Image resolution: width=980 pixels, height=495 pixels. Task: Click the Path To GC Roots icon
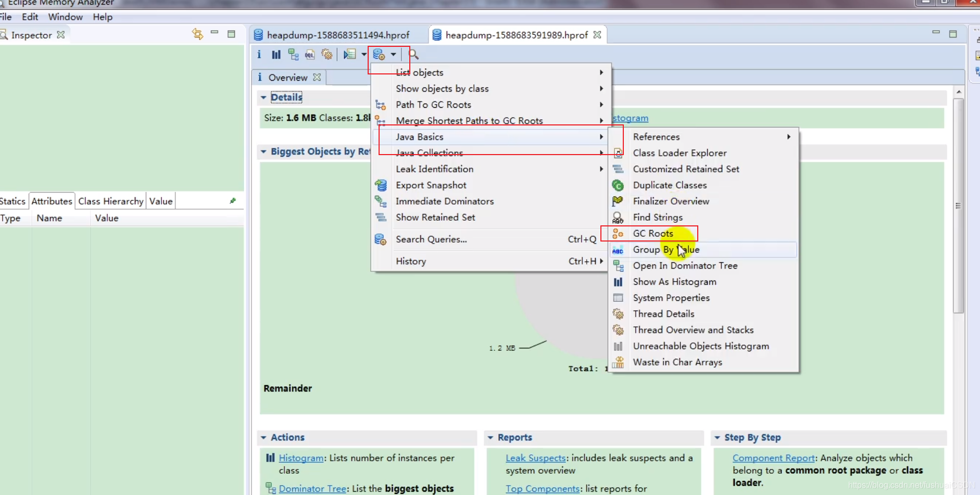coord(381,105)
